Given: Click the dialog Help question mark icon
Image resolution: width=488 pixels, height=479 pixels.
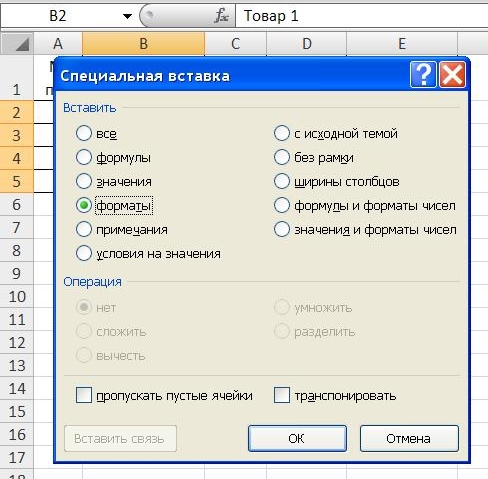Looking at the screenshot, I should 423,75.
